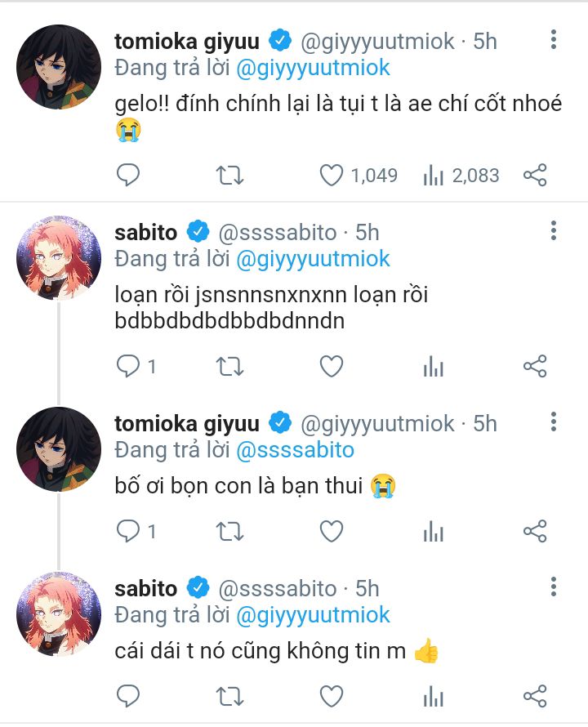Like the 'bố ơi bọn con' tweet
Viewport: 588px width, 727px height.
coord(331,532)
